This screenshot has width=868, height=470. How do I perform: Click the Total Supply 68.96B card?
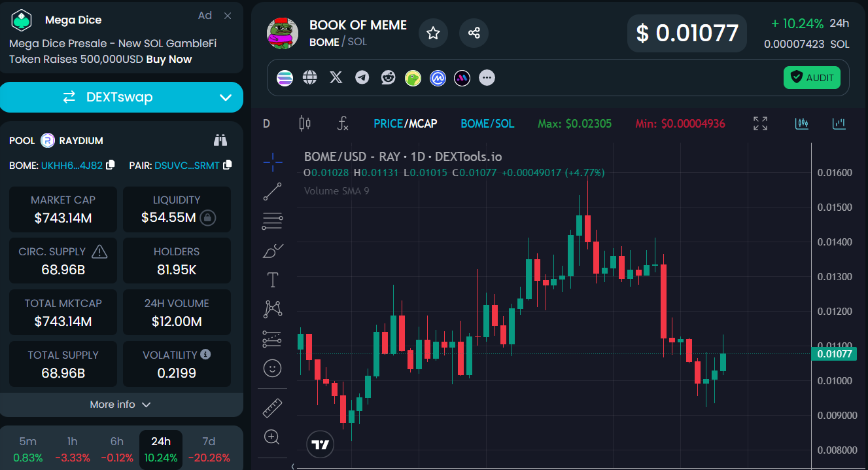63,365
